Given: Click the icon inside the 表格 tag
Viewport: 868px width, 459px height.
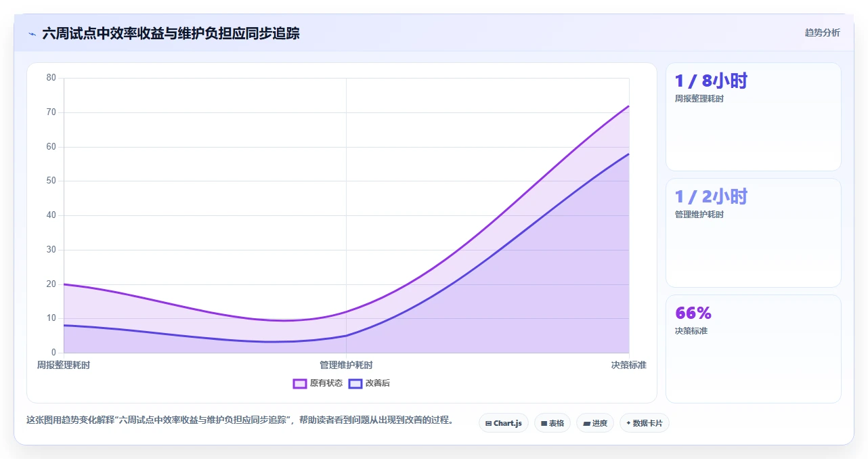Looking at the screenshot, I should (544, 423).
